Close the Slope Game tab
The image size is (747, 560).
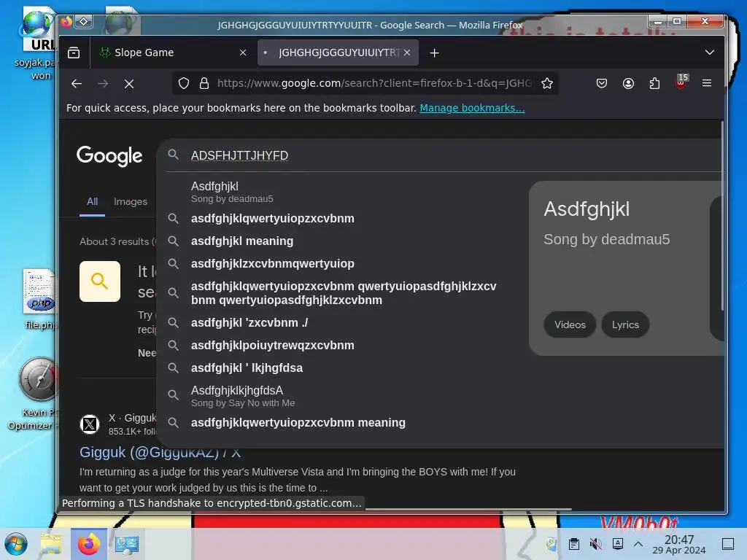click(243, 52)
